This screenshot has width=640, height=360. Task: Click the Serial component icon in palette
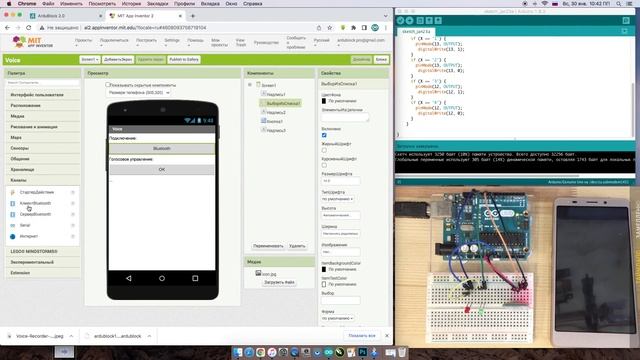pyautogui.click(x=13, y=225)
